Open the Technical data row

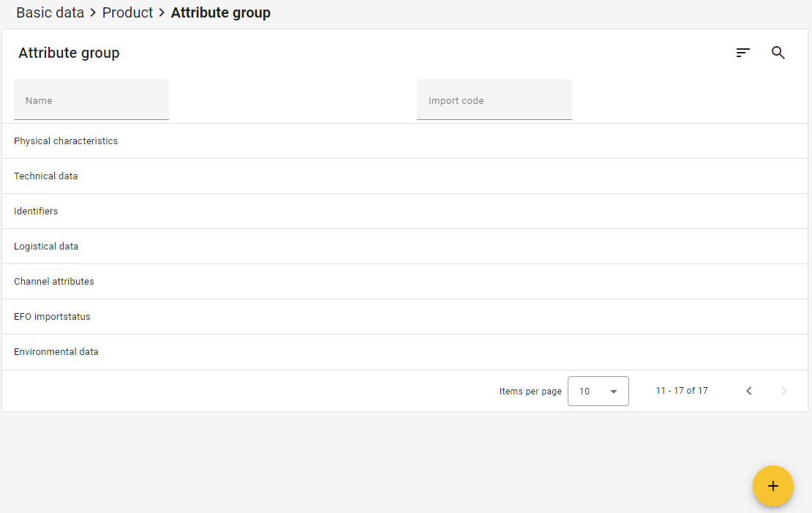45,176
